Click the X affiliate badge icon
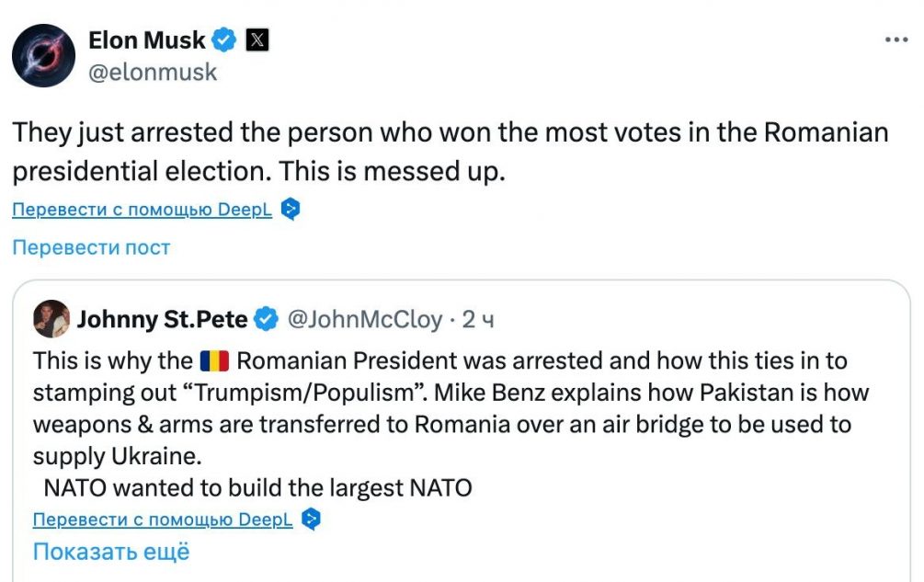Viewport: 924px width, 582px height. point(257,40)
